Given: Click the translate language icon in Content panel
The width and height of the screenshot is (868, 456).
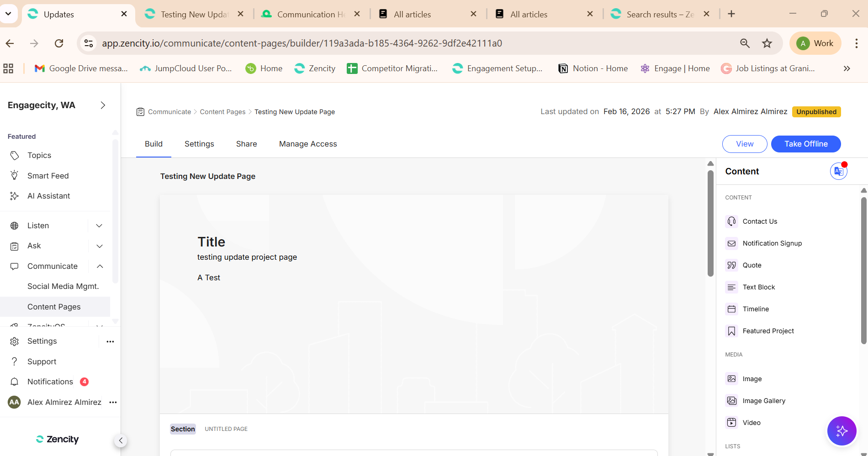Looking at the screenshot, I should 838,172.
